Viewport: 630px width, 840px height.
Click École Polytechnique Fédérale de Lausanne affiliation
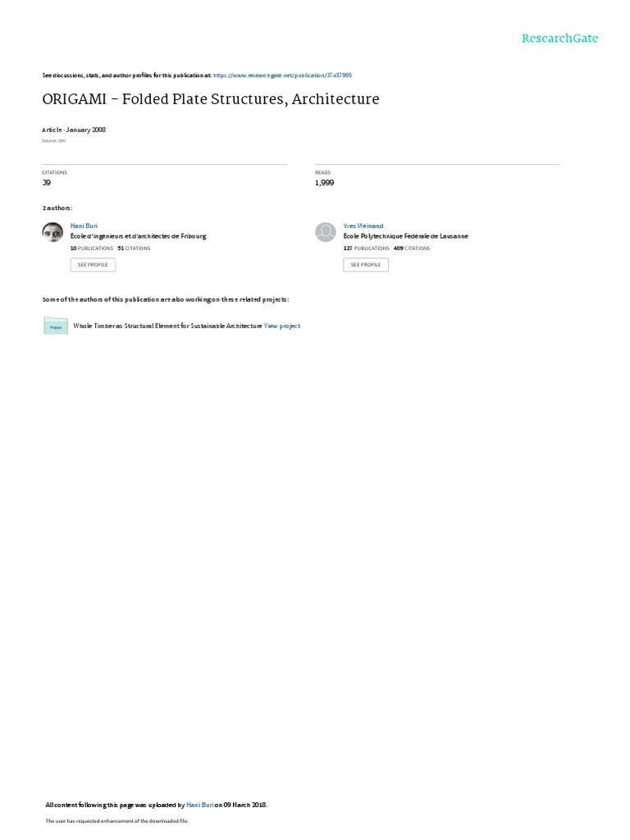405,236
